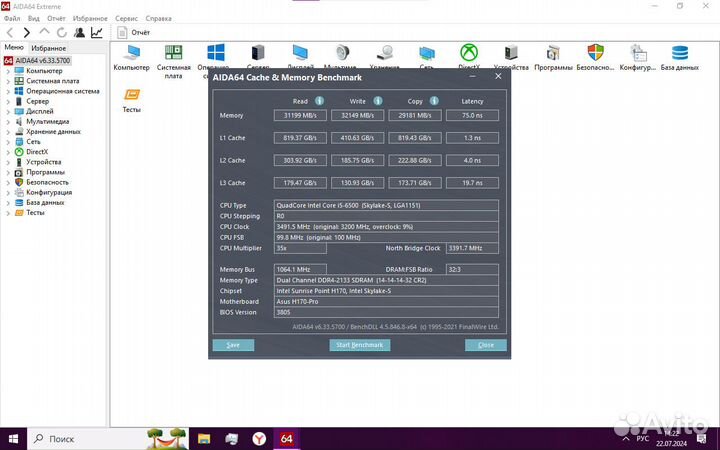The width and height of the screenshot is (720, 450).
Task: Open File Explorer from the taskbar
Action: click(x=204, y=439)
